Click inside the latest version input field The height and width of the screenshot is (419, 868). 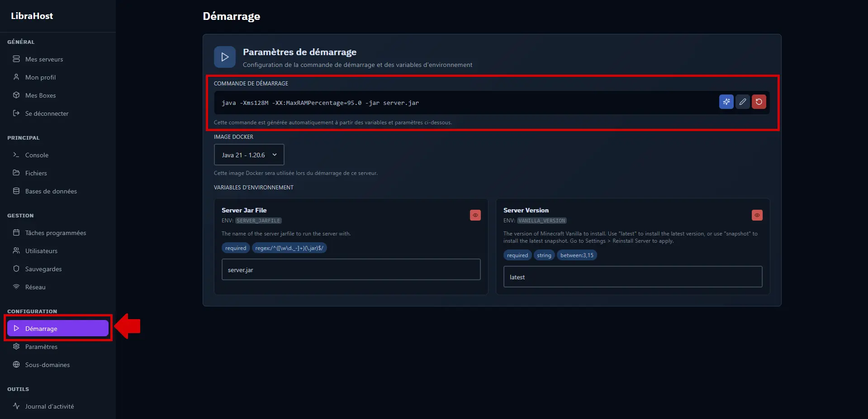(632, 277)
